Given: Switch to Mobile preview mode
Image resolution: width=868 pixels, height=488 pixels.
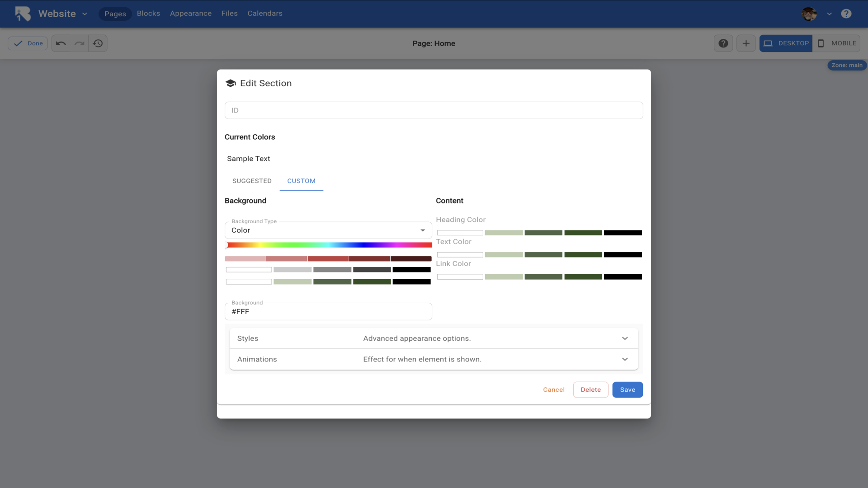Looking at the screenshot, I should 836,43.
